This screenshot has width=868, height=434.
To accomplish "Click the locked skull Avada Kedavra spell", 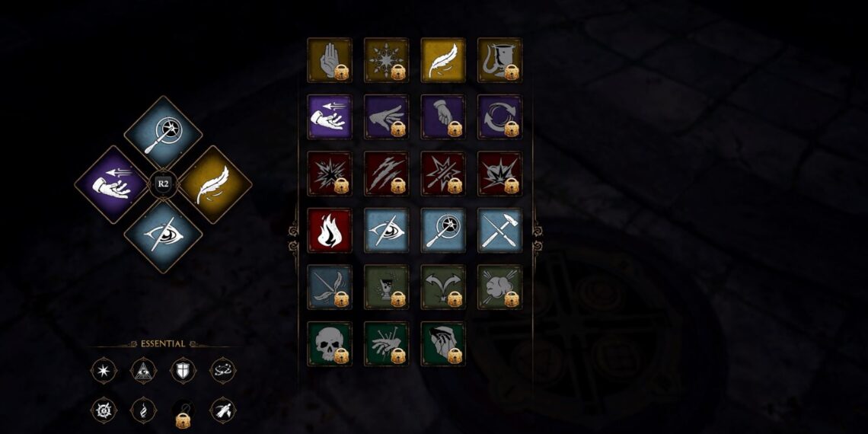I will coord(330,343).
